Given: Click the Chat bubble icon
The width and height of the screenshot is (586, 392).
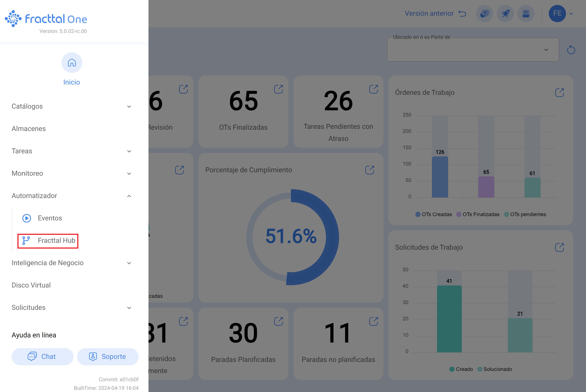Looking at the screenshot, I should [x=32, y=357].
